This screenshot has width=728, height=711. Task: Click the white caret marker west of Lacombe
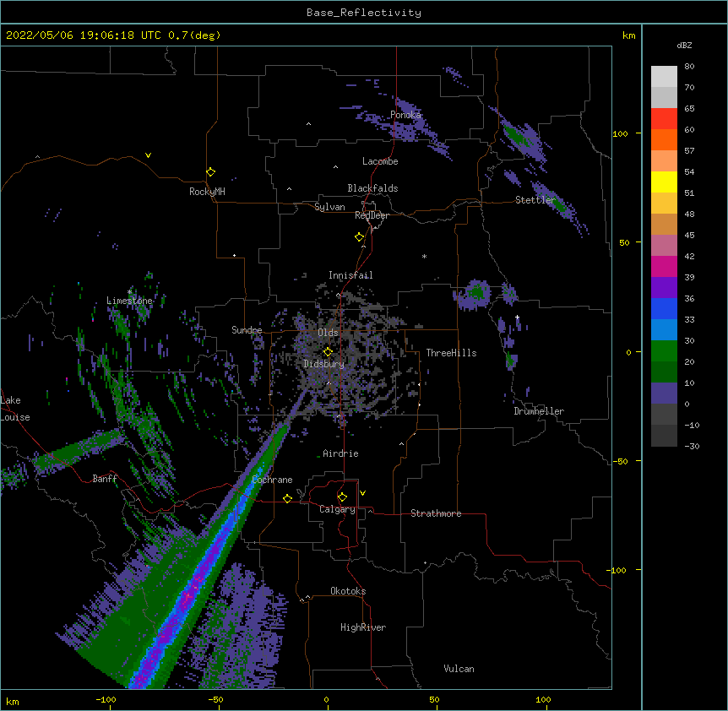pyautogui.click(x=335, y=167)
